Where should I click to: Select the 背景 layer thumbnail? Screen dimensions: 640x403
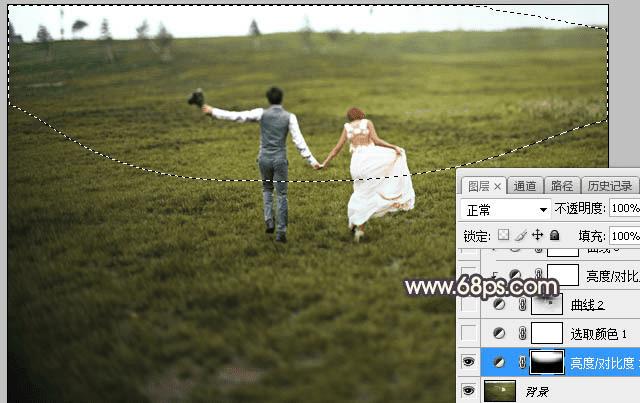[500, 391]
